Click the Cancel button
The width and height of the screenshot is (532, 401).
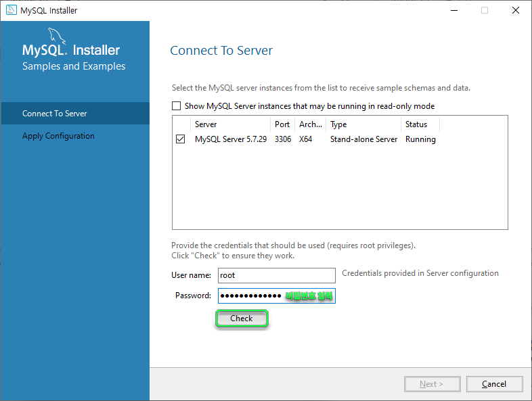494,384
